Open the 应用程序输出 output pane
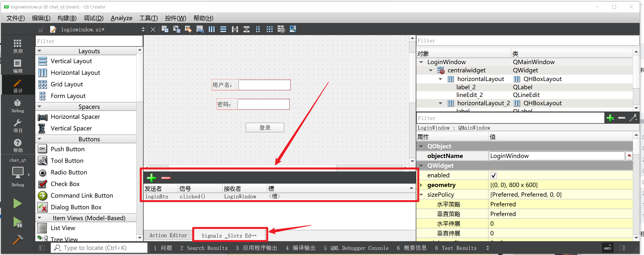 click(x=256, y=248)
